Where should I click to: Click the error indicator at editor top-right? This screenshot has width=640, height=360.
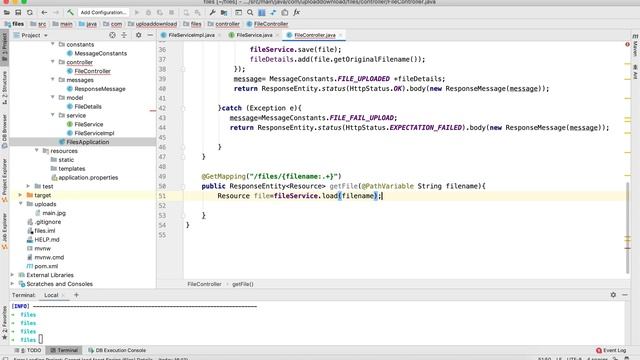627,44
